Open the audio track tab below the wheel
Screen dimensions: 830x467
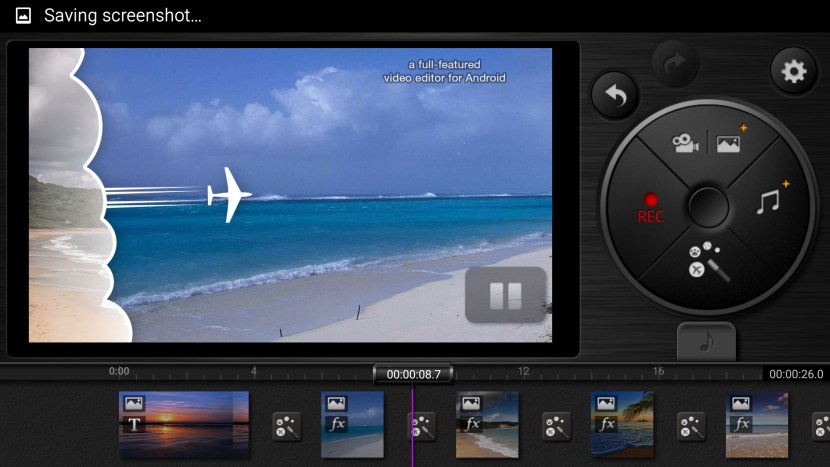pos(706,342)
